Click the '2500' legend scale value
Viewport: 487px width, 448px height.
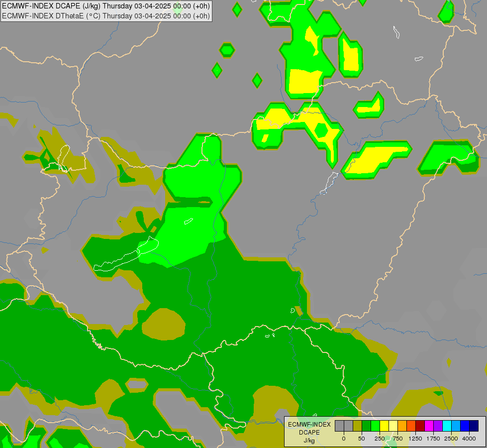pyautogui.click(x=451, y=439)
